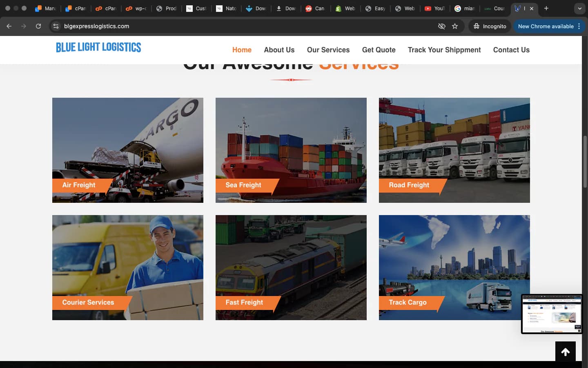The width and height of the screenshot is (588, 368).
Task: Open the Track Your Shippment link
Action: coord(444,50)
